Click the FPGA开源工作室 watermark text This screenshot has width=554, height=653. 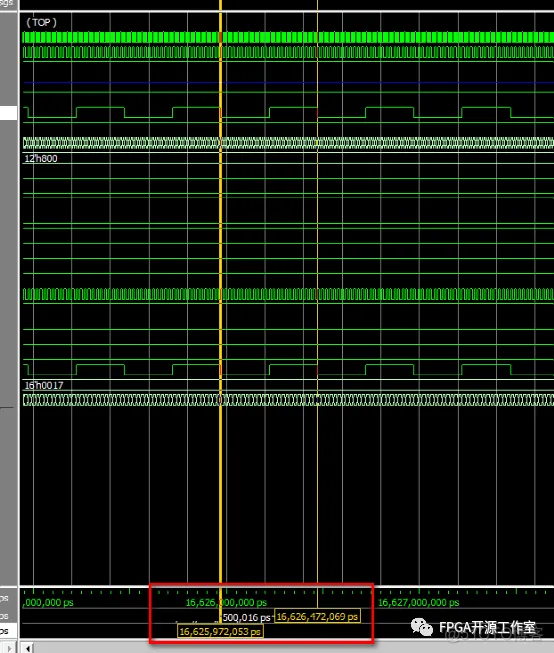click(487, 627)
